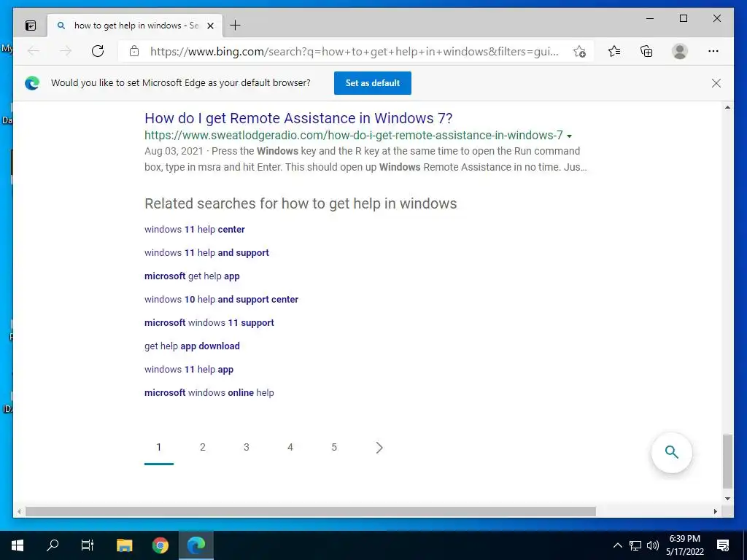Click the sweatlodgeradio.com green URL
This screenshot has height=560, width=747.
[x=354, y=135]
